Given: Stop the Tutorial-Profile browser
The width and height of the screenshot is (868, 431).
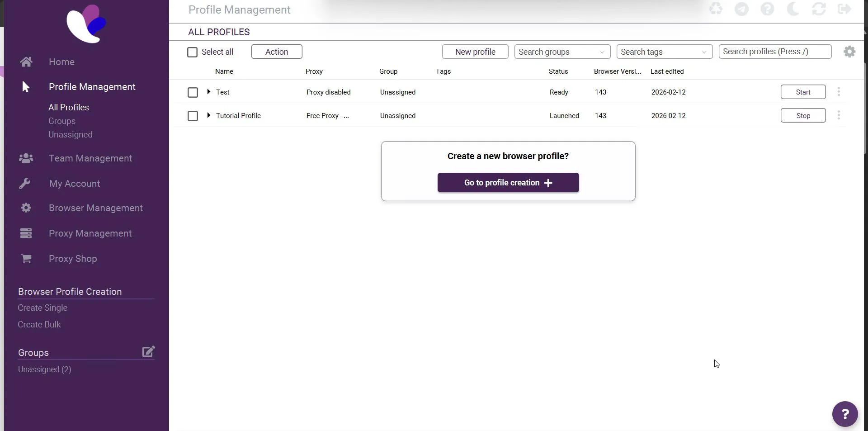Looking at the screenshot, I should [803, 115].
